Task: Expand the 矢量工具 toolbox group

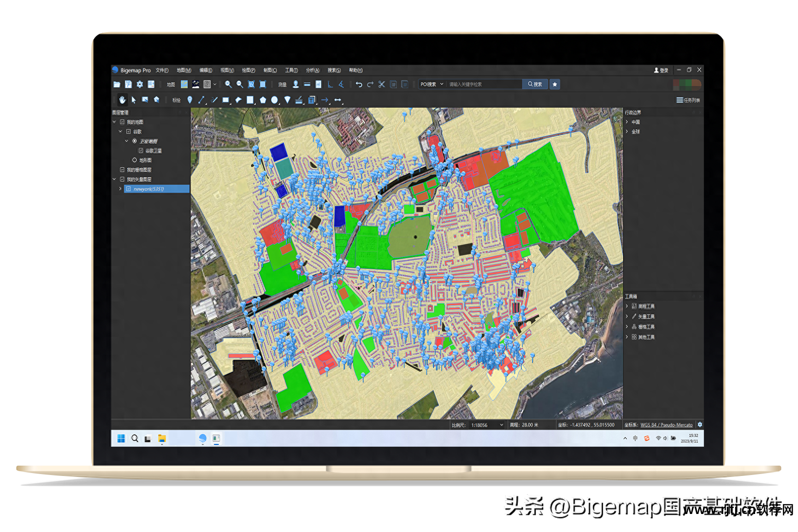Action: pyautogui.click(x=627, y=317)
